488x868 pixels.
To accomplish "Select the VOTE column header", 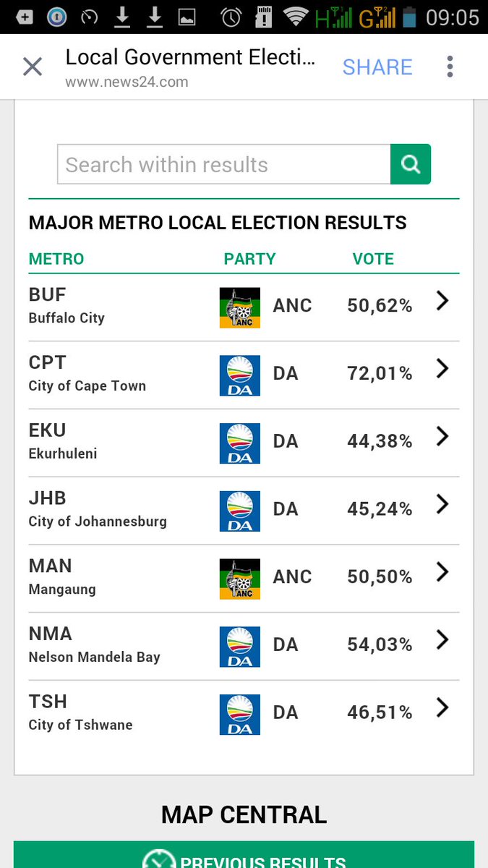I will (x=373, y=259).
